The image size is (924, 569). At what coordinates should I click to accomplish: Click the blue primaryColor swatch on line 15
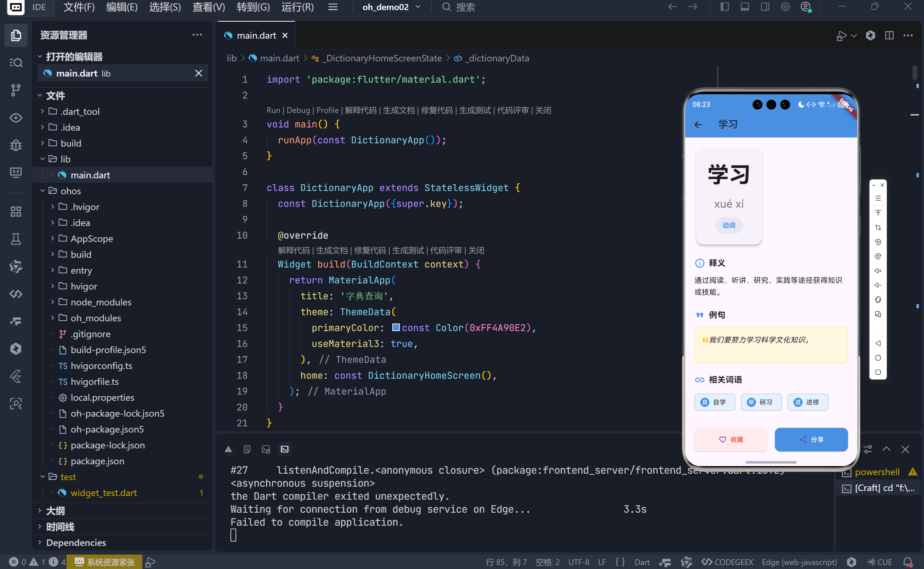pyautogui.click(x=396, y=327)
